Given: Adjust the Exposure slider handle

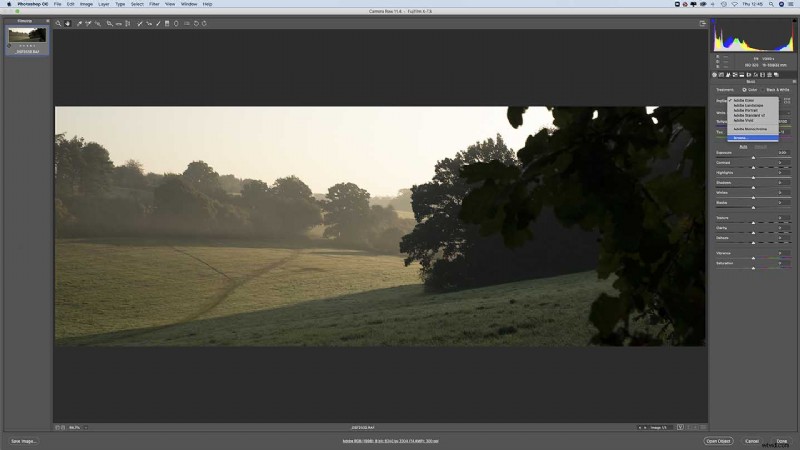Looking at the screenshot, I should (x=753, y=158).
